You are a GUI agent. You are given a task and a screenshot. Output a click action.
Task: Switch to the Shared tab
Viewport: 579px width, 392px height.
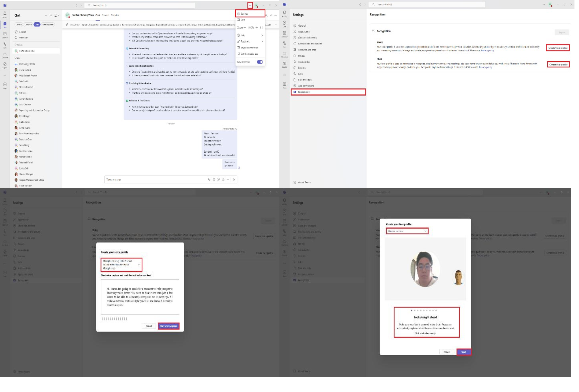105,15
